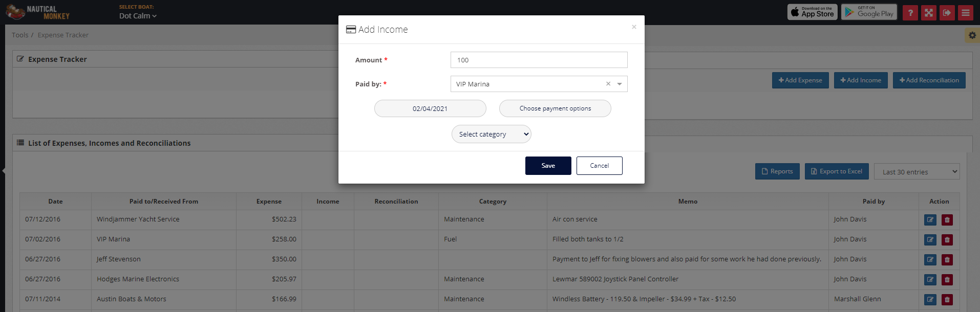980x312 pixels.
Task: Open the Select category dropdown
Action: coord(491,134)
